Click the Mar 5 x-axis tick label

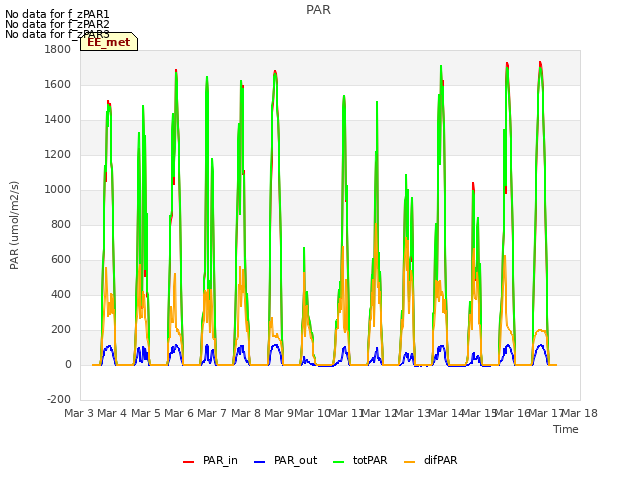point(146,413)
